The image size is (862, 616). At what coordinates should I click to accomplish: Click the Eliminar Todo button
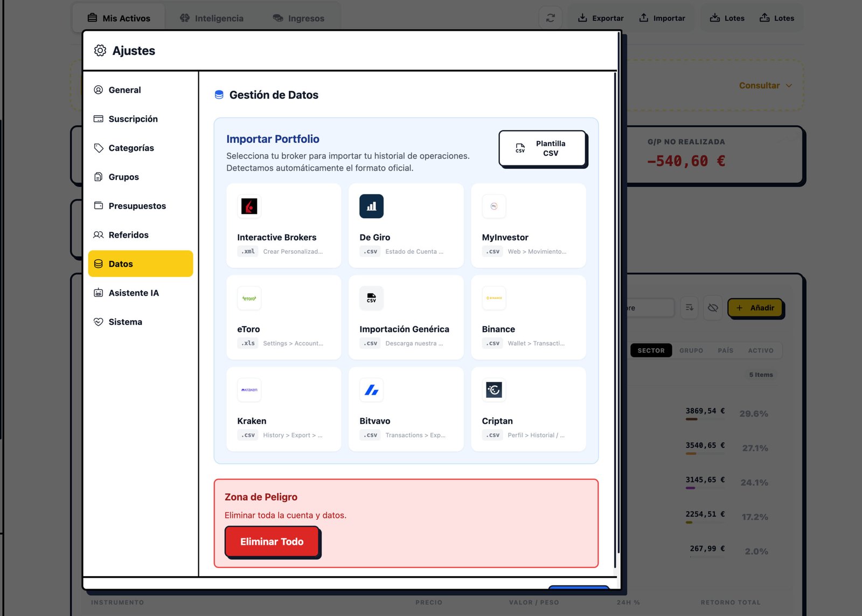[272, 542]
